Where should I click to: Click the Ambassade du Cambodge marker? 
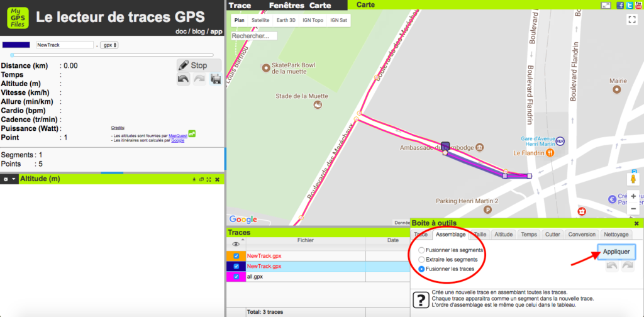click(x=480, y=147)
